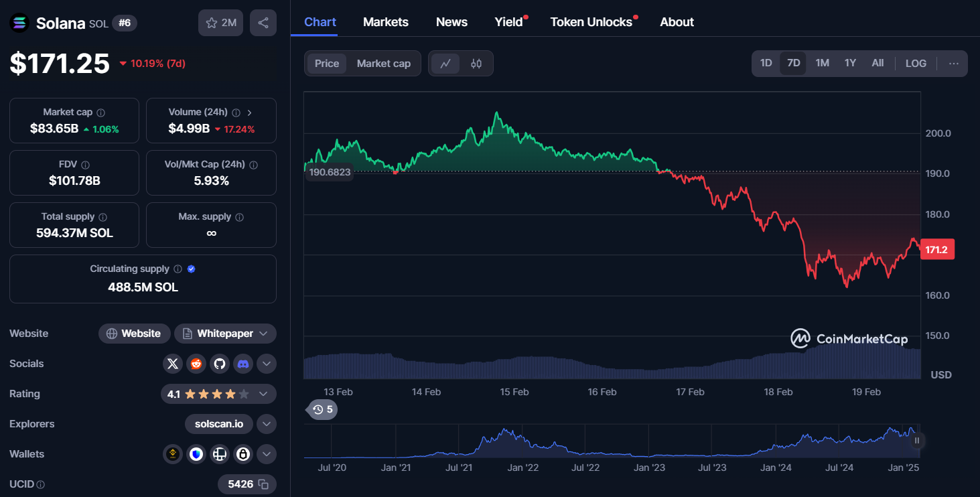Open the Token Unlocks tab
The height and width of the screenshot is (497, 980).
coord(591,22)
